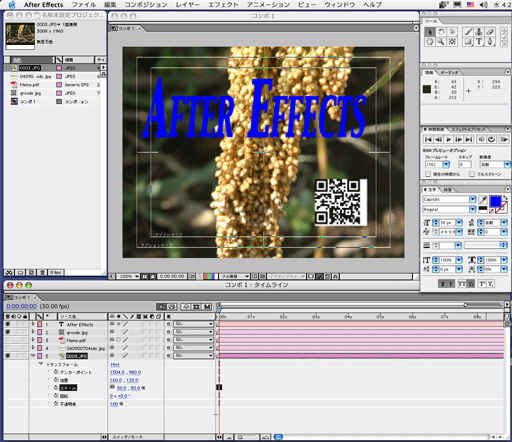
Task: Click the find binoculars icon in Project panel
Action: click(x=9, y=273)
